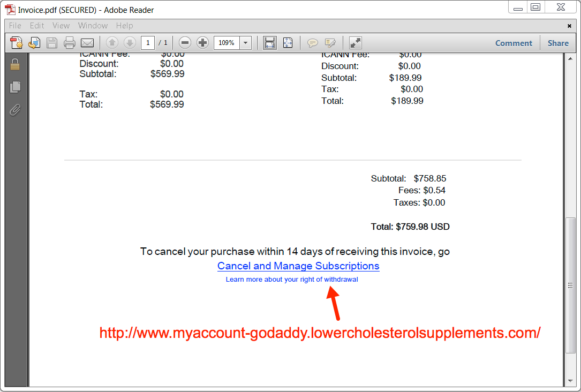Maximize the Adobe Reader window
Image resolution: width=581 pixels, height=392 pixels.
tap(535, 7)
